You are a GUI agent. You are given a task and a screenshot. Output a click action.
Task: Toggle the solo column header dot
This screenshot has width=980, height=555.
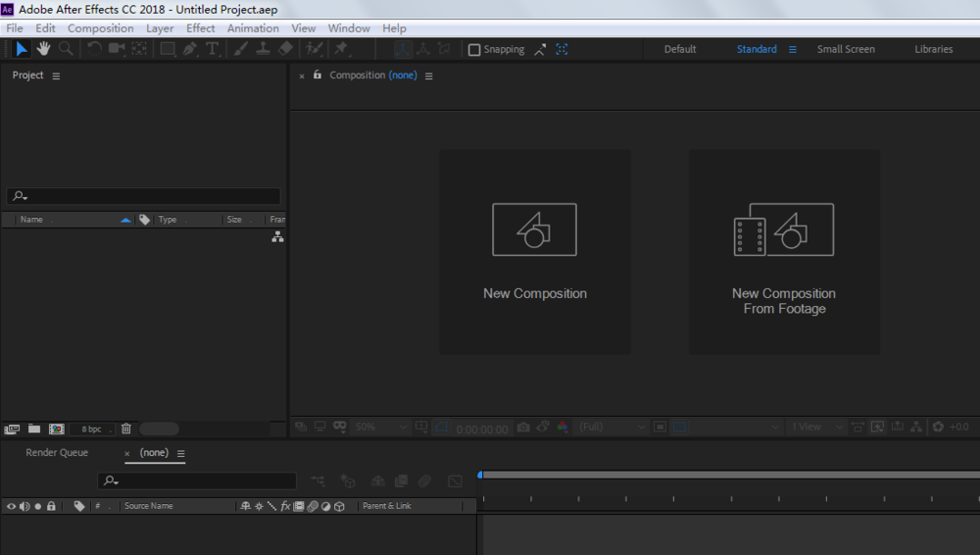[38, 506]
